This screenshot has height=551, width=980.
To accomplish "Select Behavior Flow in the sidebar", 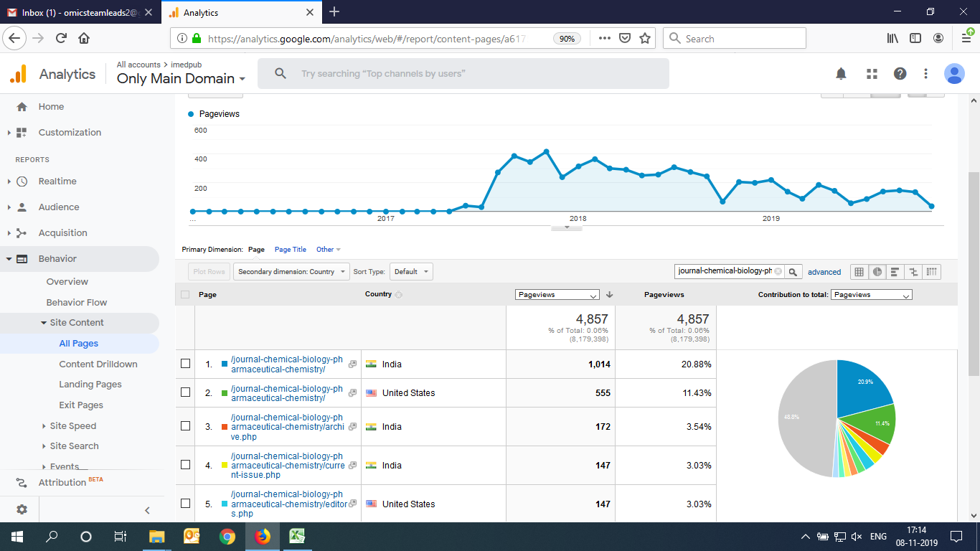I will 77,302.
